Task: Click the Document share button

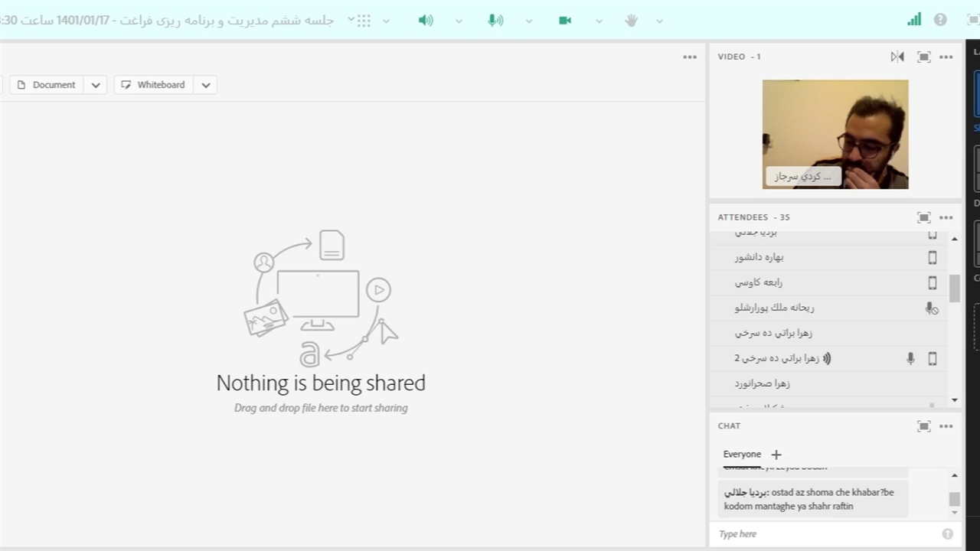Action: click(x=47, y=85)
